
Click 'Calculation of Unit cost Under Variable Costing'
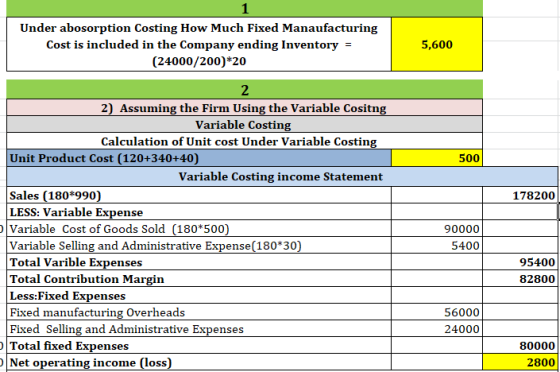point(244,141)
